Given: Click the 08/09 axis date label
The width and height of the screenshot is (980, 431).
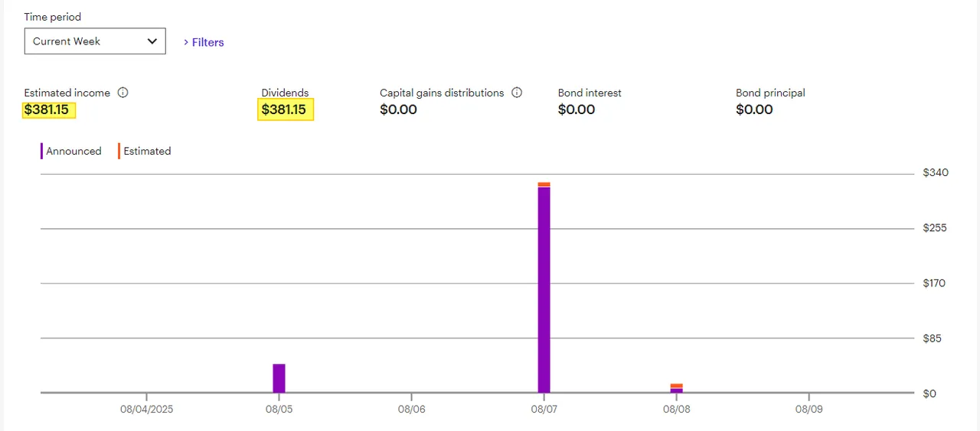Looking at the screenshot, I should coord(808,410).
